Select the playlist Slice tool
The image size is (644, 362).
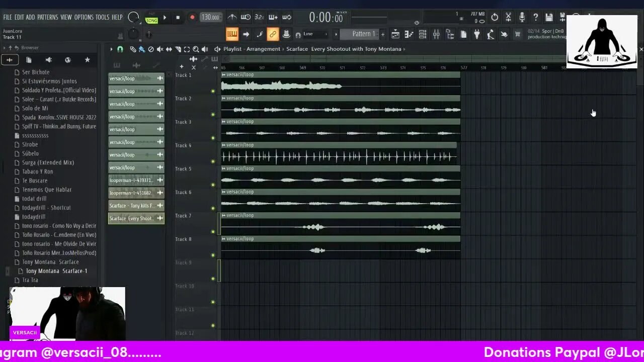[178, 49]
